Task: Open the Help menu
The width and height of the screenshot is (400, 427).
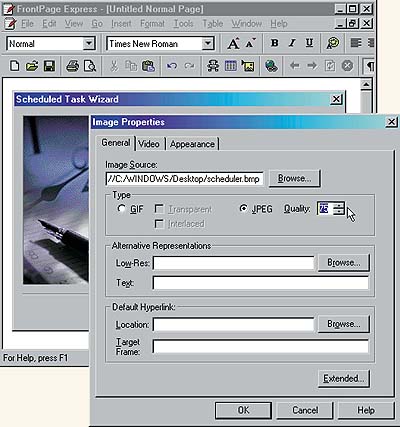Action: 279,24
